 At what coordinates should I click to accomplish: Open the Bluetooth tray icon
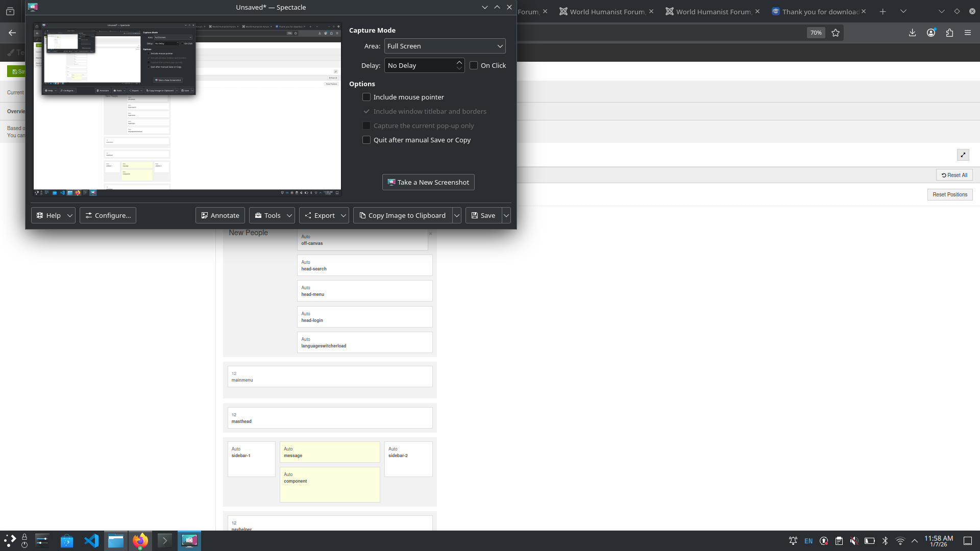tap(885, 541)
